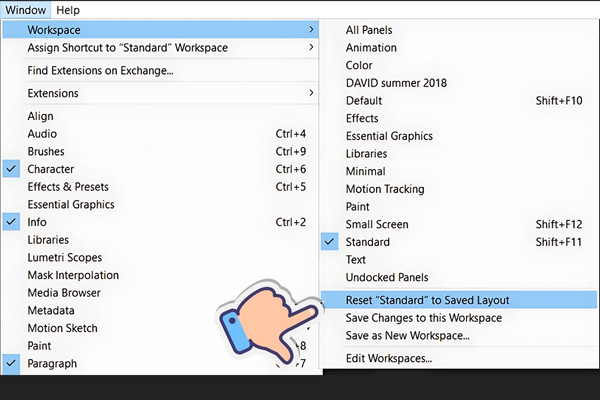Show the Audio panel
This screenshot has height=400, width=600.
[x=160, y=134]
